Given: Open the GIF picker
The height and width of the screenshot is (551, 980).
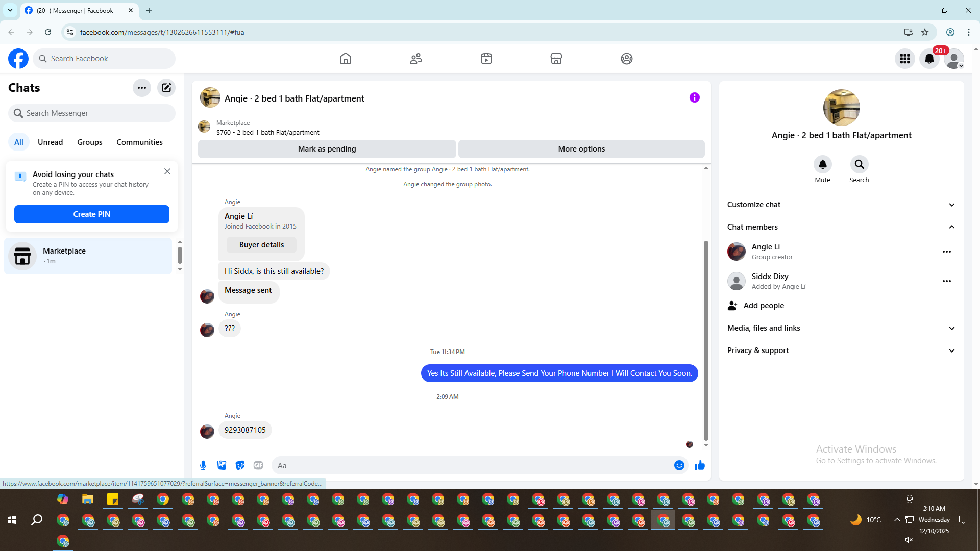Looking at the screenshot, I should 258,465.
